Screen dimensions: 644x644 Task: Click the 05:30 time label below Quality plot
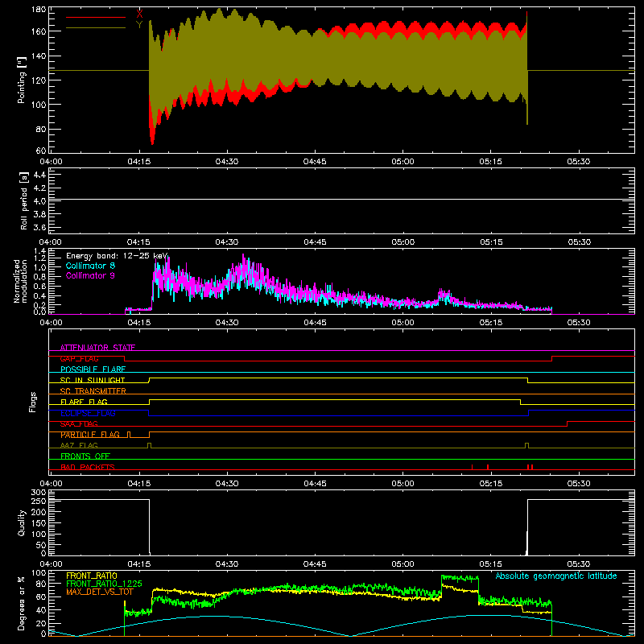pyautogui.click(x=579, y=564)
